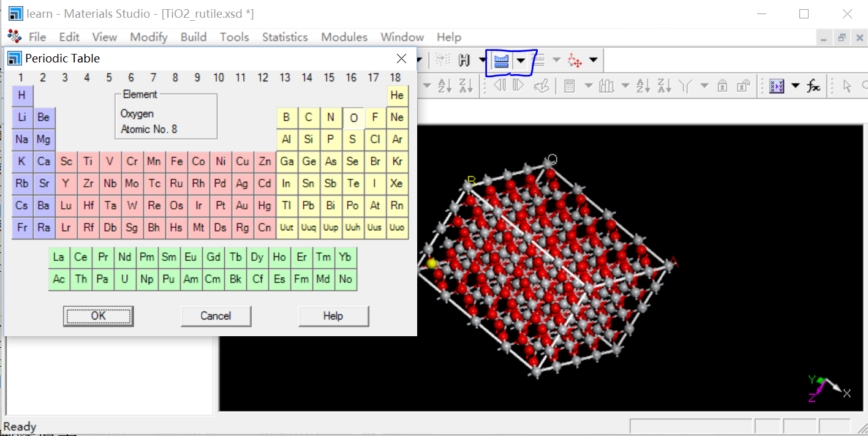Open the Build menu
This screenshot has height=436, width=868.
click(194, 37)
